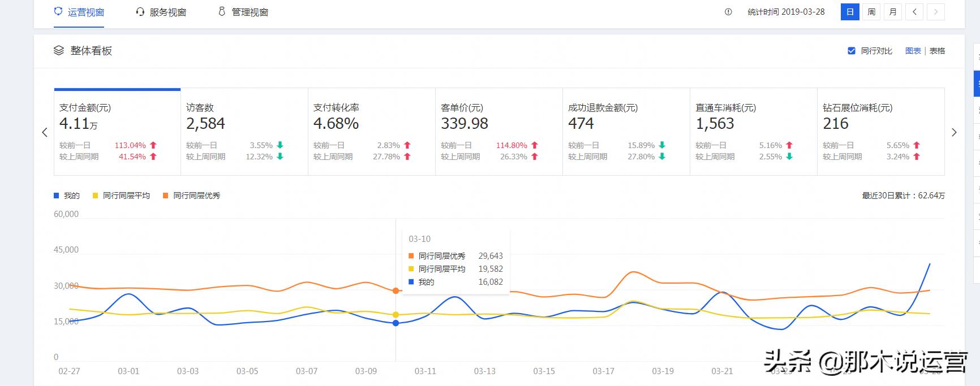Toggle 同行同层优秀 legend series
The height and width of the screenshot is (386, 980).
191,196
